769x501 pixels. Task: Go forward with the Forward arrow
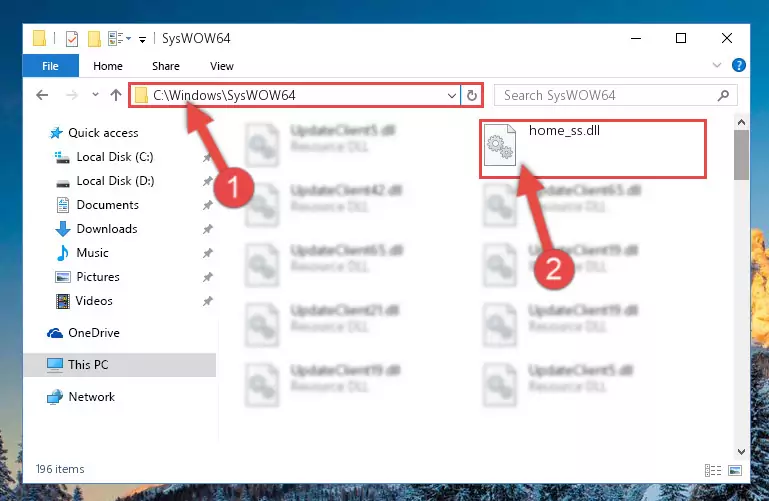[x=72, y=95]
